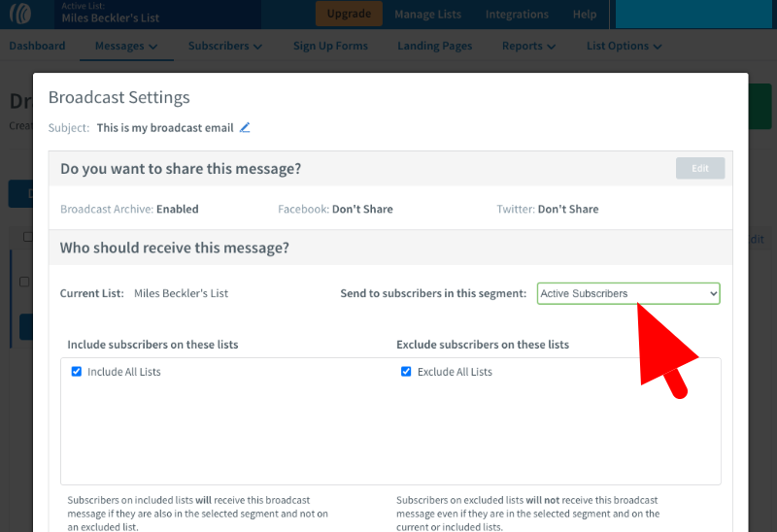The width and height of the screenshot is (777, 532).
Task: Edit subject with the pencil icon
Action: click(x=245, y=128)
